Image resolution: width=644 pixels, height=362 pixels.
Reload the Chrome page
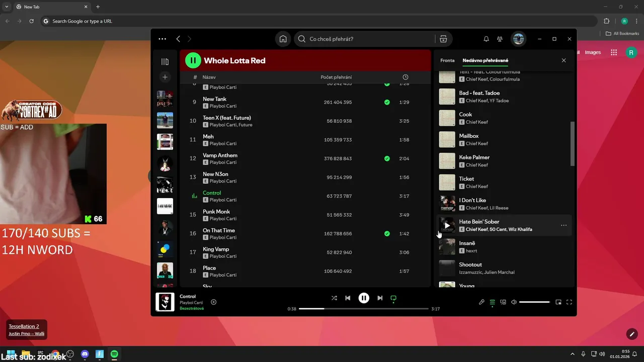point(32,21)
